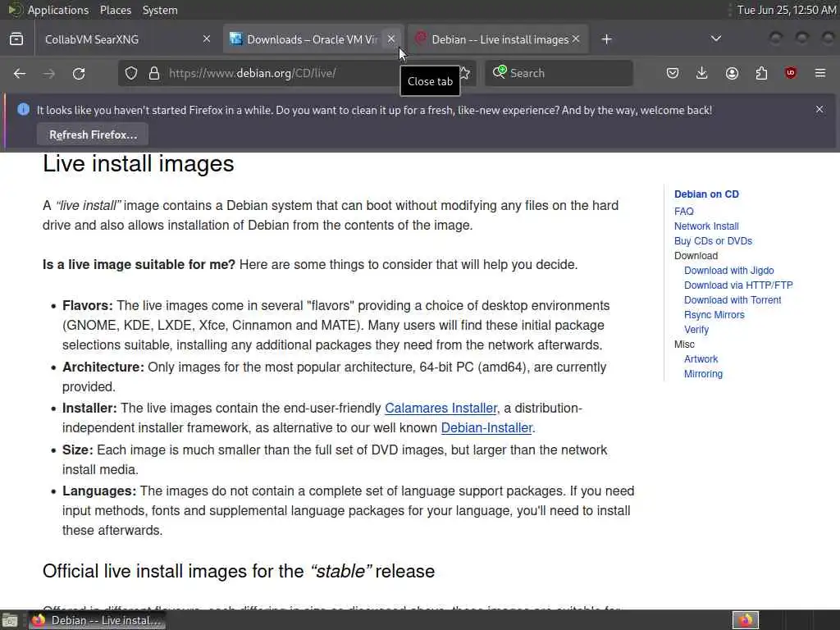Open the Applications menu
The width and height of the screenshot is (840, 630).
click(58, 10)
